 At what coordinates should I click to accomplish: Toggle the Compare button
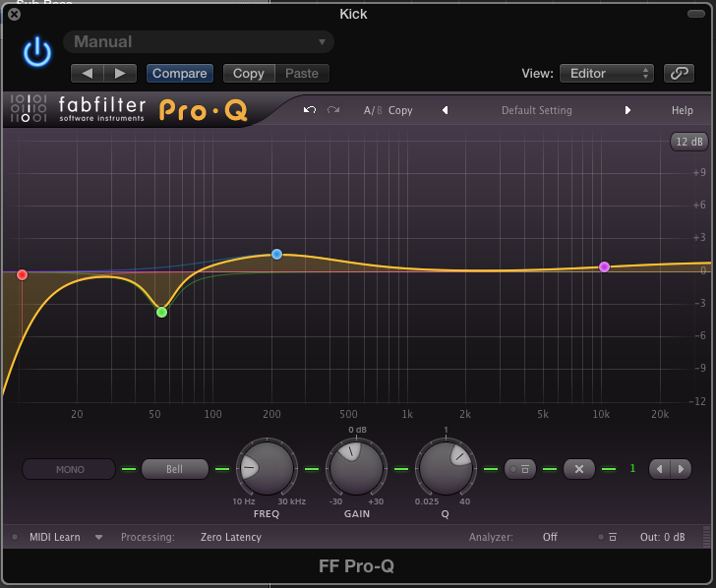[179, 73]
